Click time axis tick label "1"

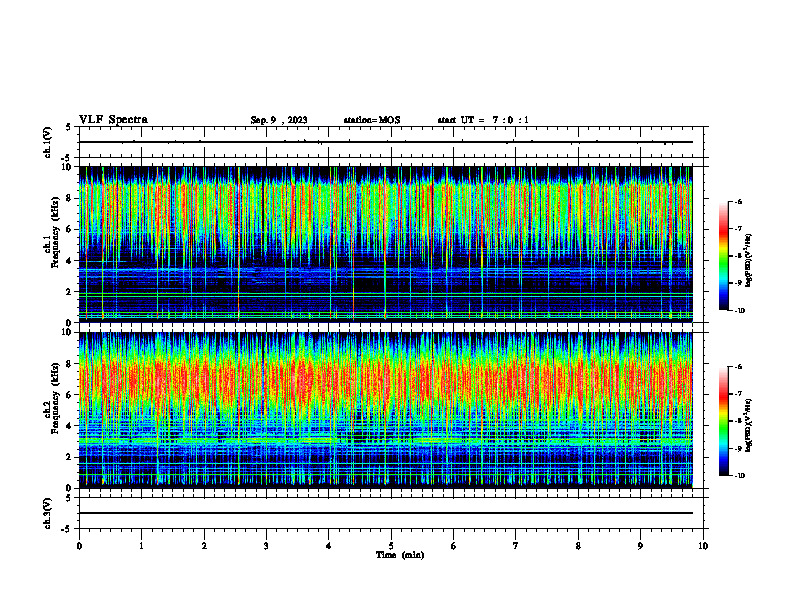pos(141,546)
